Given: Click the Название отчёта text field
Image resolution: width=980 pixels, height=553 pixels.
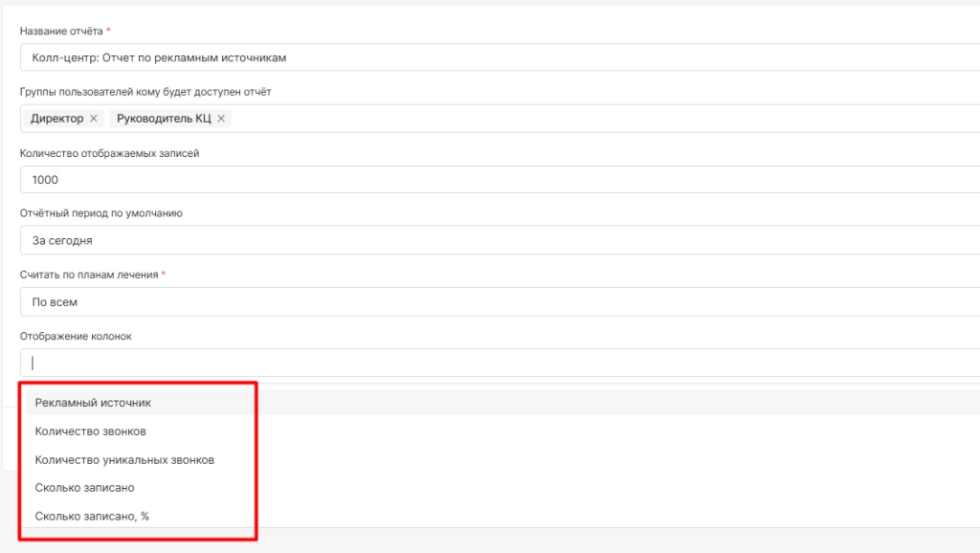Looking at the screenshot, I should [479, 57].
